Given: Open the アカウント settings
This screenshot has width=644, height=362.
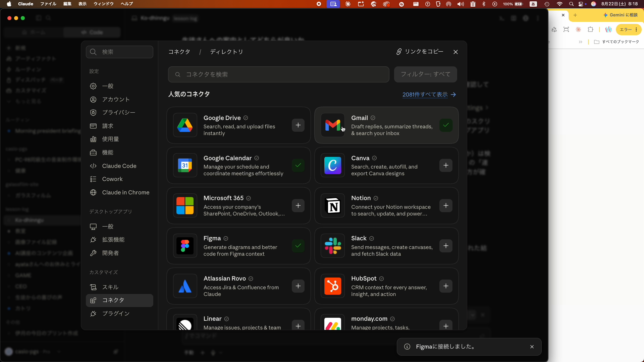Looking at the screenshot, I should tap(119, 100).
